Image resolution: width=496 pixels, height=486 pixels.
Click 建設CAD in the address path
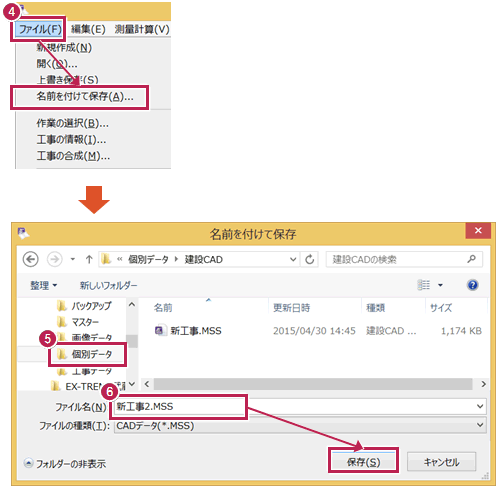(x=204, y=259)
